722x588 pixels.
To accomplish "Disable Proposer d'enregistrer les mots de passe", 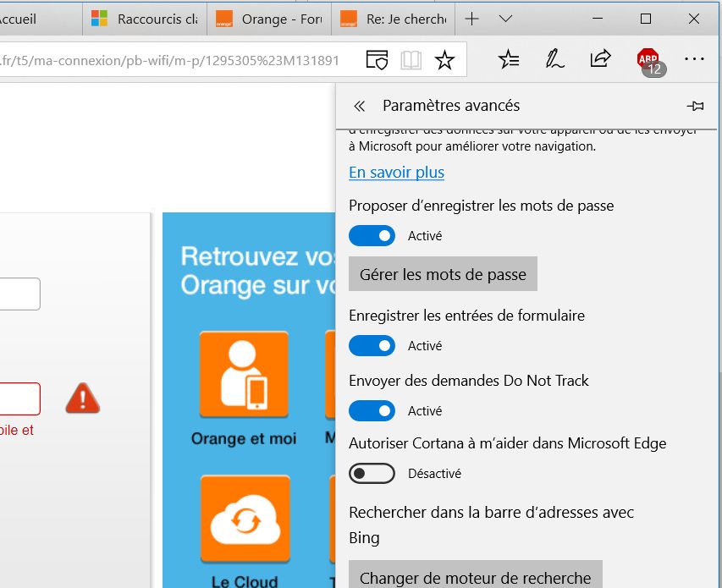I will pos(372,236).
